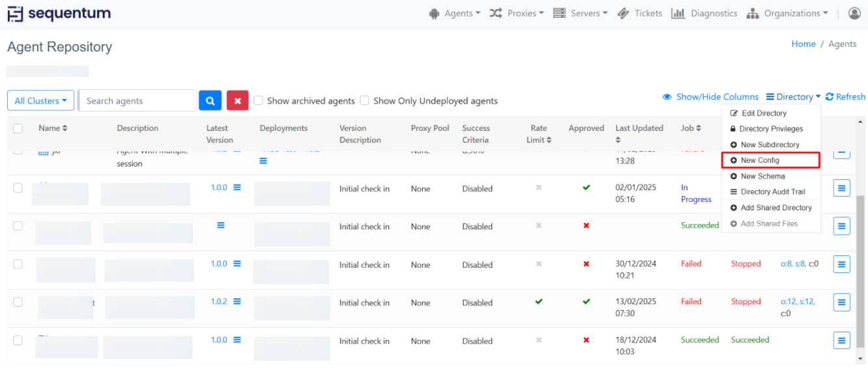The image size is (868, 370).
Task: Open Tickets from the top navigation
Action: point(640,13)
